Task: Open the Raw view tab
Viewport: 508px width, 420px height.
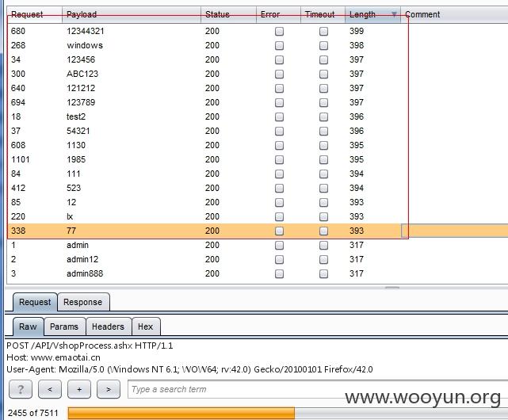Action: point(28,326)
